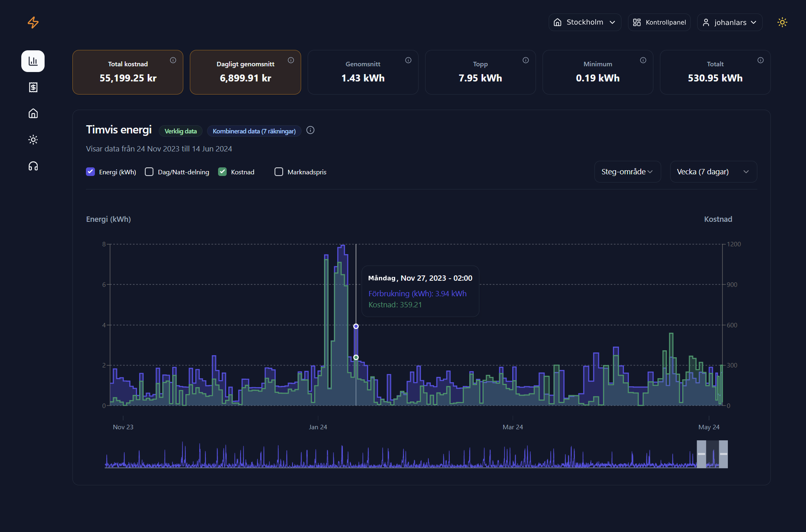
Task: Click the Kombinerad data (7 räkningar) badge
Action: 254,131
